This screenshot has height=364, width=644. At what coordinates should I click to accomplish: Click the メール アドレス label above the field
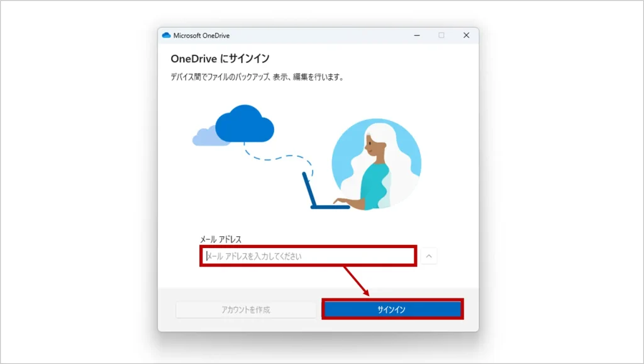tap(221, 239)
